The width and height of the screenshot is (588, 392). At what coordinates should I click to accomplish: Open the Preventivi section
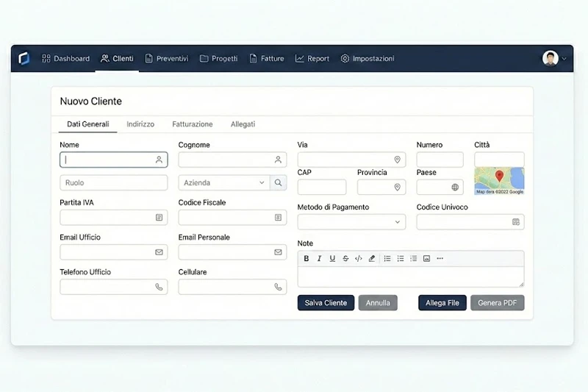click(x=167, y=59)
